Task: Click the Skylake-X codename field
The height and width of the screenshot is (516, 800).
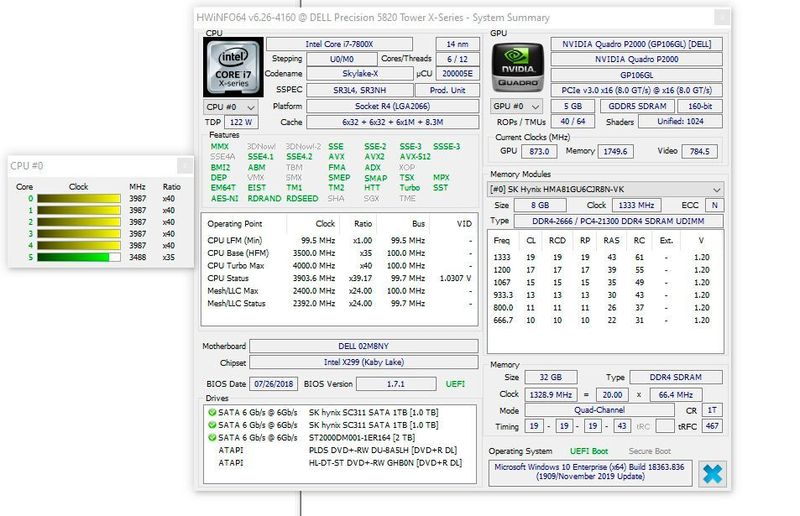Action: 360,73
